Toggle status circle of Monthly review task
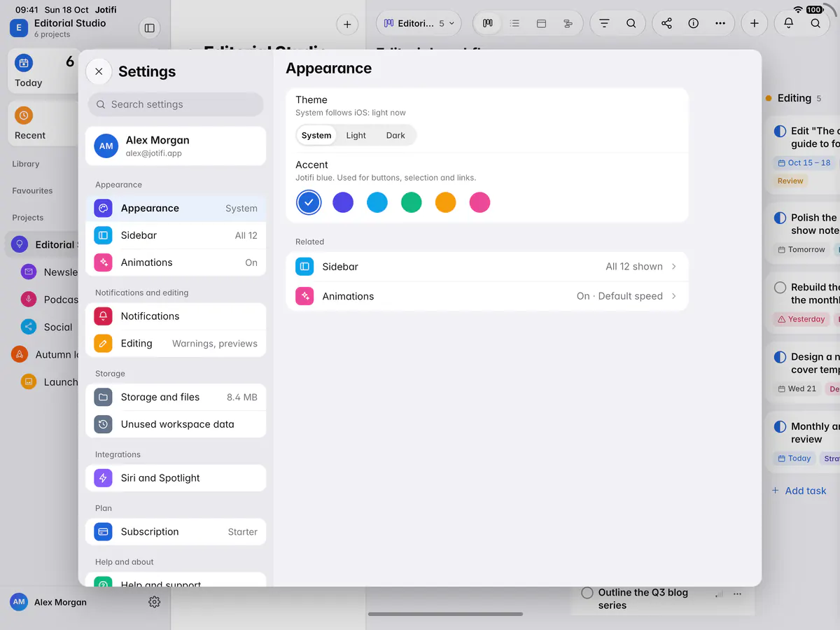Image resolution: width=840 pixels, height=630 pixels. point(780,426)
